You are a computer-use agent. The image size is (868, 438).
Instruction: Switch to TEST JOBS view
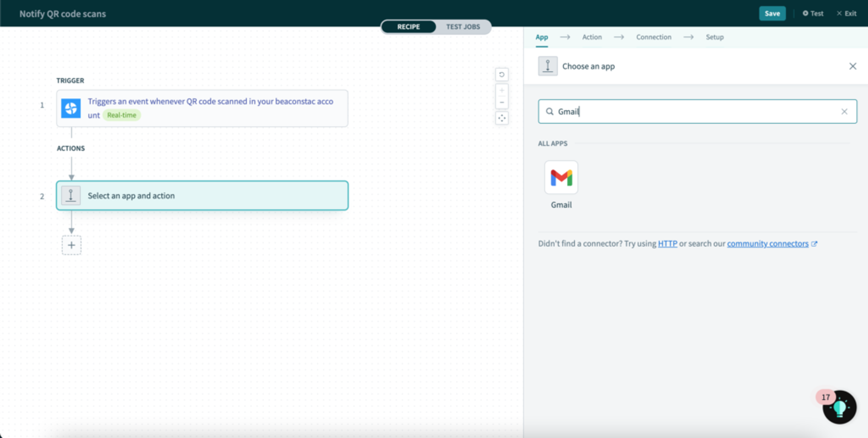(463, 27)
